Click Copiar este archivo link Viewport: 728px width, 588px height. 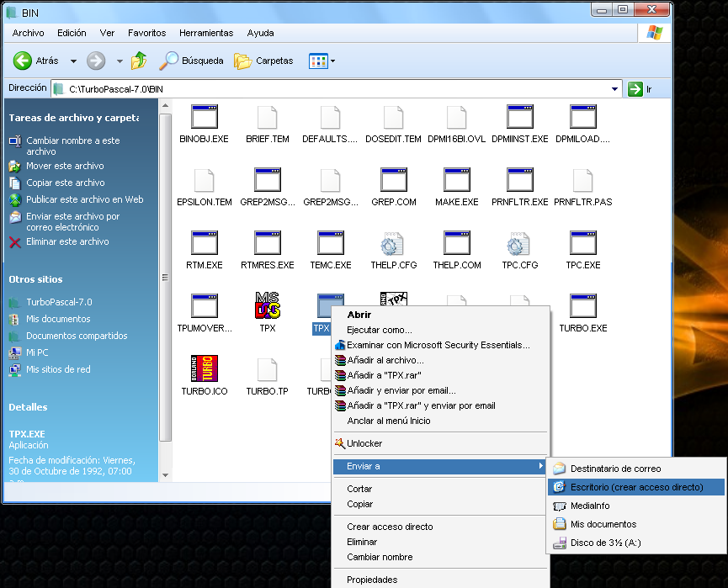pyautogui.click(x=66, y=183)
